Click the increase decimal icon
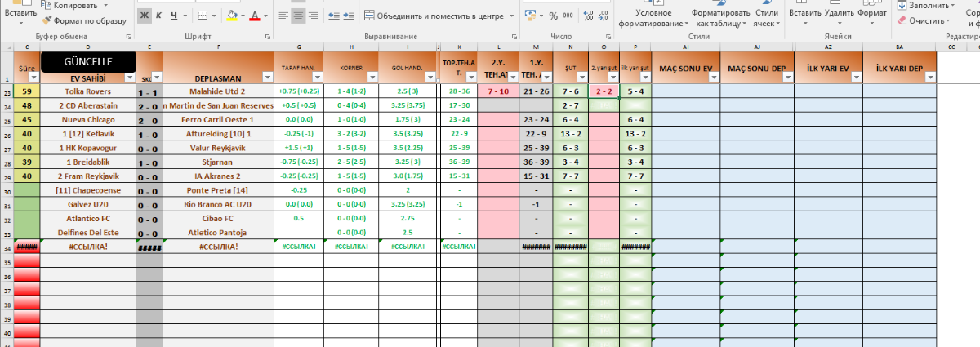 (x=589, y=16)
